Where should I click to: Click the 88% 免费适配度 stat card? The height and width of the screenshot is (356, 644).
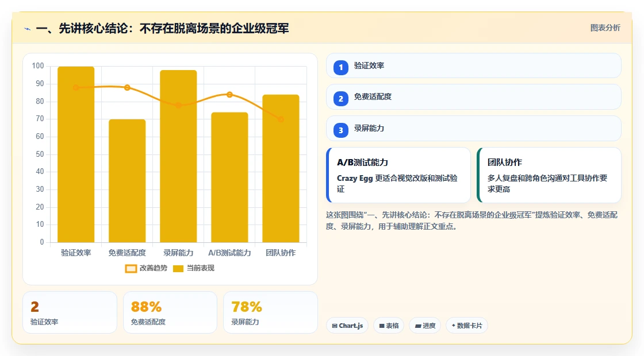coord(170,312)
